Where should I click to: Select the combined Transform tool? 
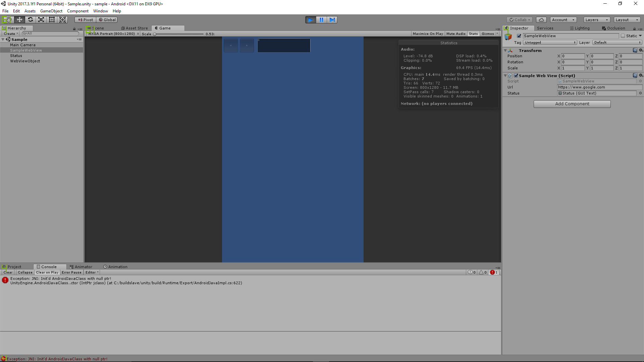point(62,20)
